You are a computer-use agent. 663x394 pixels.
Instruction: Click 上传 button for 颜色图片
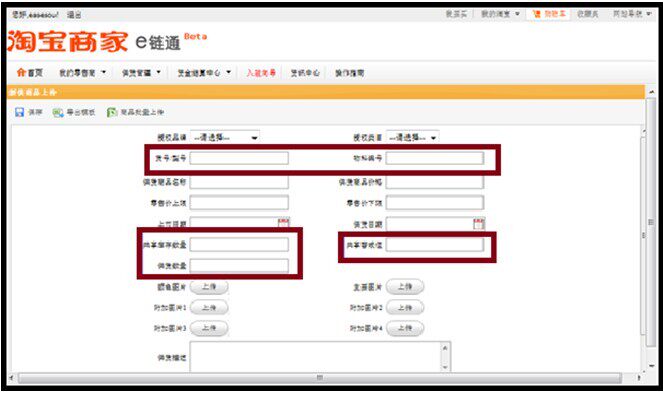pyautogui.click(x=209, y=287)
